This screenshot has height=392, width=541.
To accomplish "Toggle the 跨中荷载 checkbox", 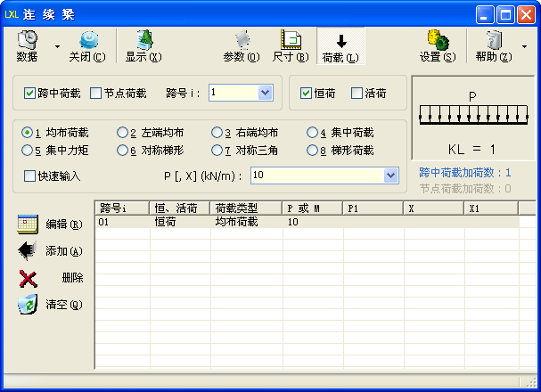I will pyautogui.click(x=29, y=93).
